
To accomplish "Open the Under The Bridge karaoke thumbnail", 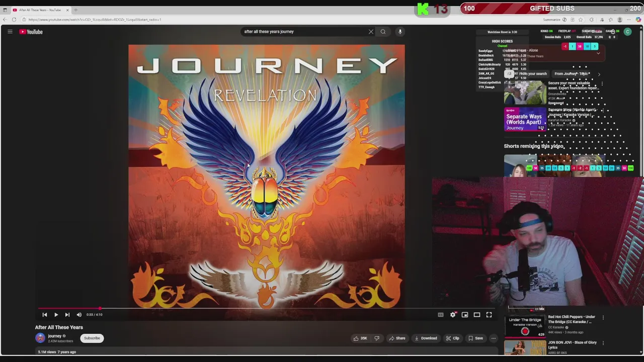I will (x=525, y=327).
